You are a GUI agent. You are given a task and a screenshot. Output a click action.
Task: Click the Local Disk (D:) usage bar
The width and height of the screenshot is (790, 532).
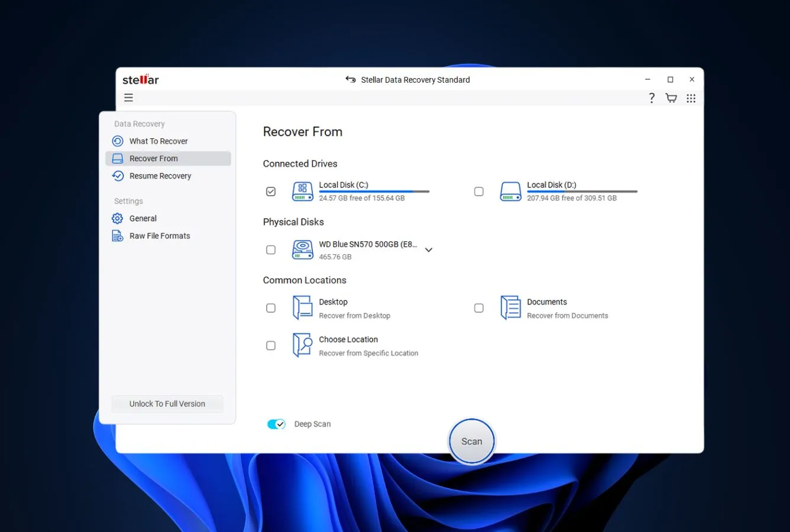point(582,192)
